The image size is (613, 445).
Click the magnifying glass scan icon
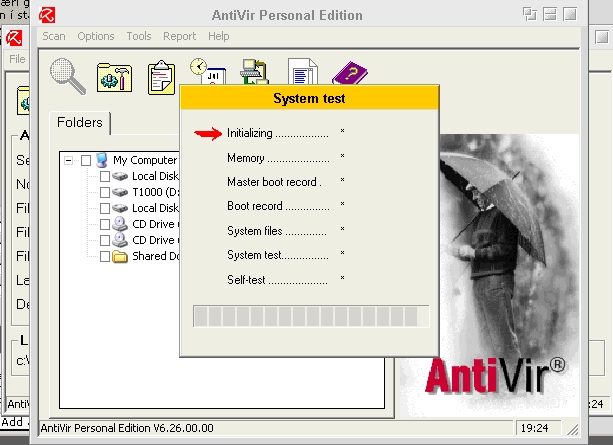point(68,75)
